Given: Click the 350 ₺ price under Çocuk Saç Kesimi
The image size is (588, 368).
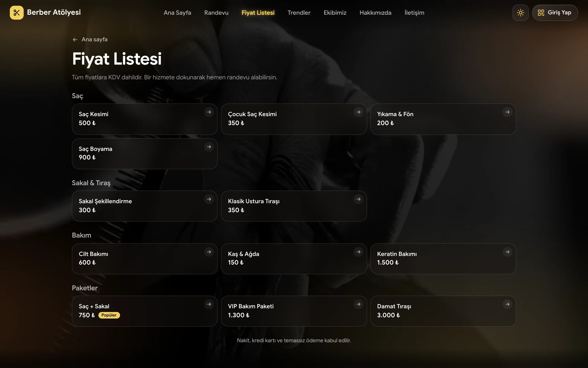Looking at the screenshot, I should (236, 123).
